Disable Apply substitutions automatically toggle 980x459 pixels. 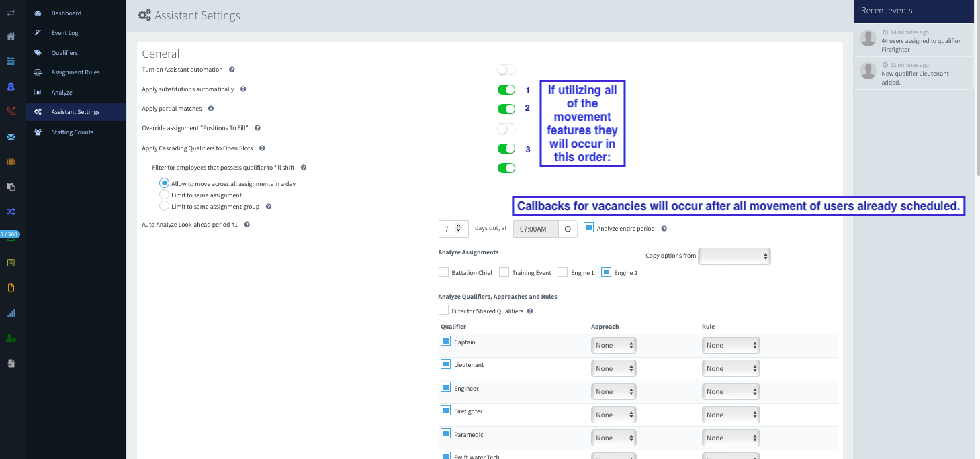coord(506,89)
